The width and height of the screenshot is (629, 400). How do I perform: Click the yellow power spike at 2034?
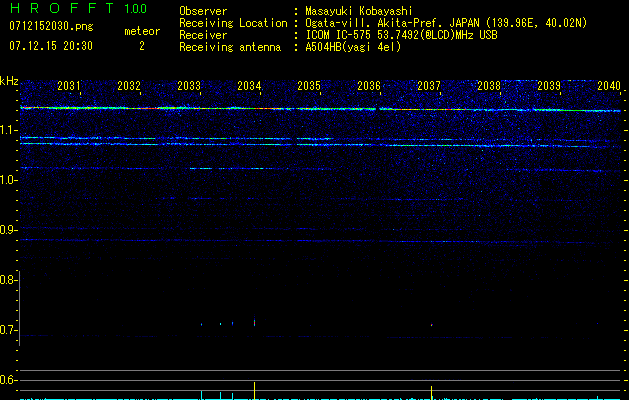tap(254, 391)
